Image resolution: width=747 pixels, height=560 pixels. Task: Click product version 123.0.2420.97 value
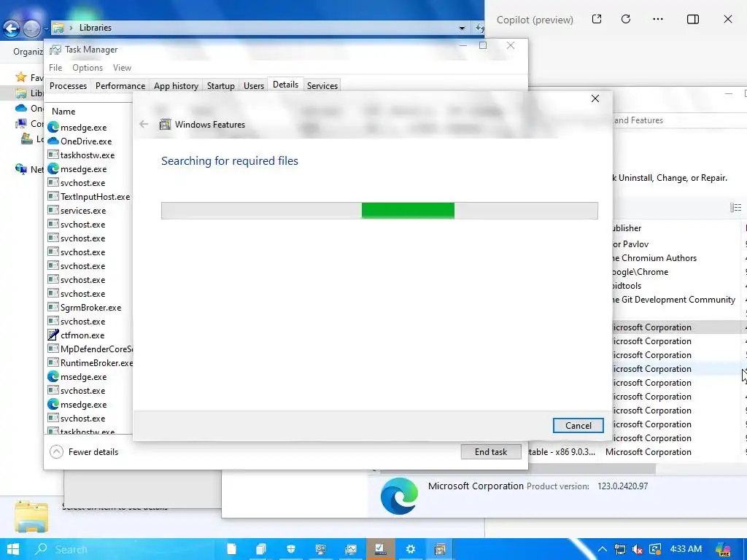623,486
